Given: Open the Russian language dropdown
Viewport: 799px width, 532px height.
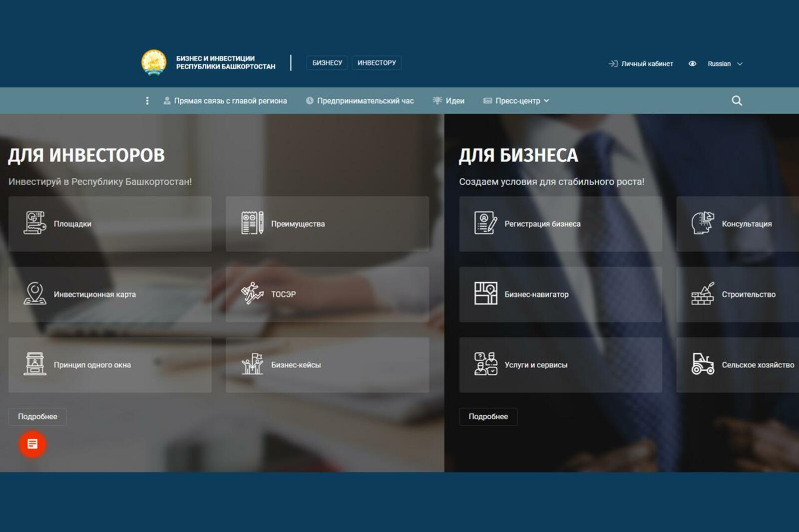Looking at the screenshot, I should tap(725, 64).
